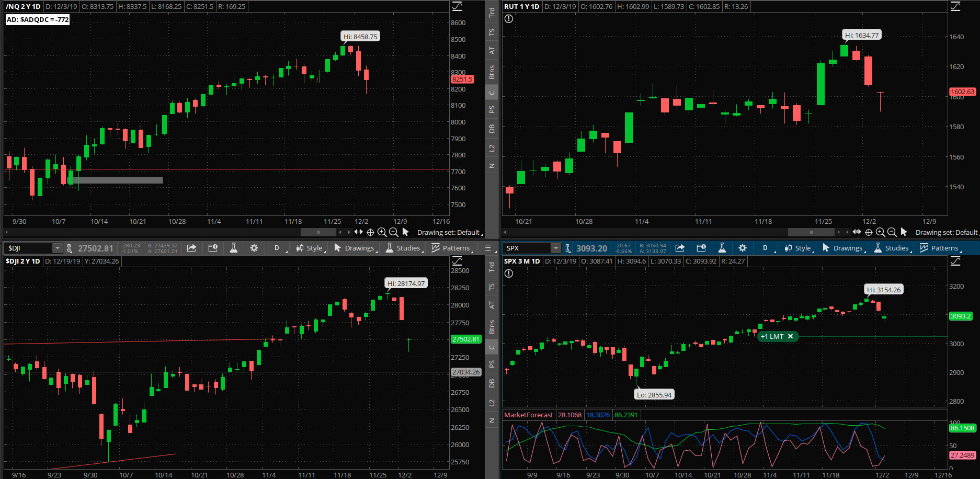Open the $DJI chart info icon

213,248
